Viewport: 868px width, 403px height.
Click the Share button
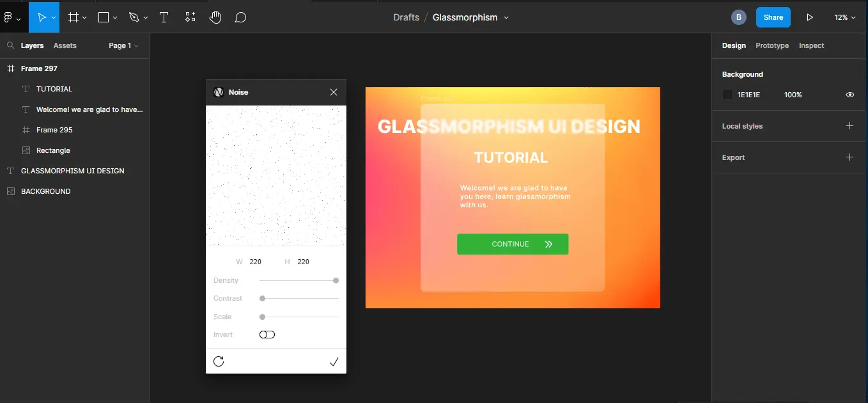(x=773, y=17)
